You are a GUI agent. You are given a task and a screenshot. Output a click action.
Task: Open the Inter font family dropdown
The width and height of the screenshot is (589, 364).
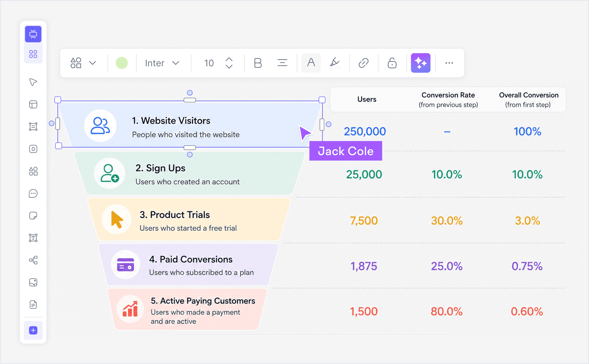[x=162, y=63]
